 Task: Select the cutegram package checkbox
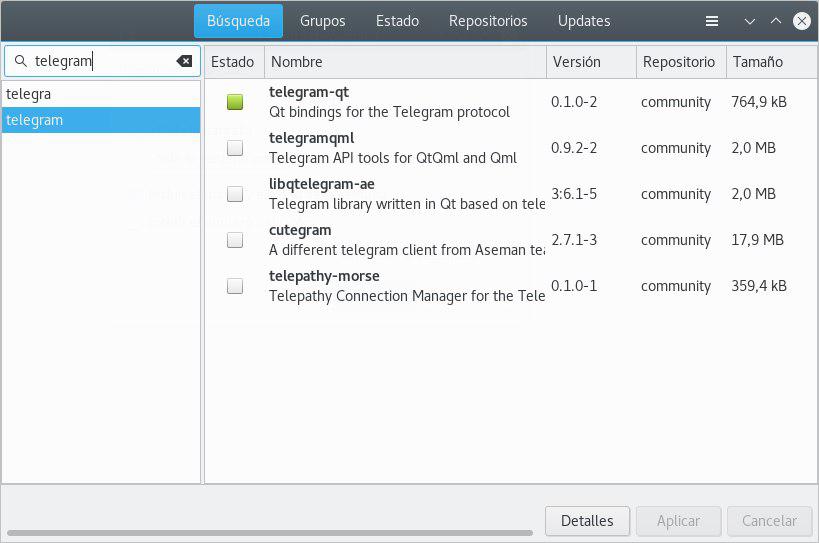pos(235,240)
